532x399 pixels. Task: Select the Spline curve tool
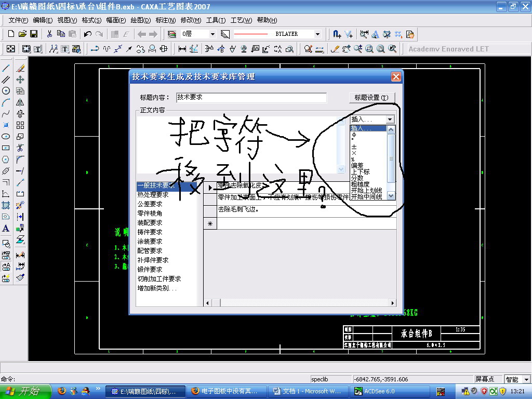pos(6,114)
